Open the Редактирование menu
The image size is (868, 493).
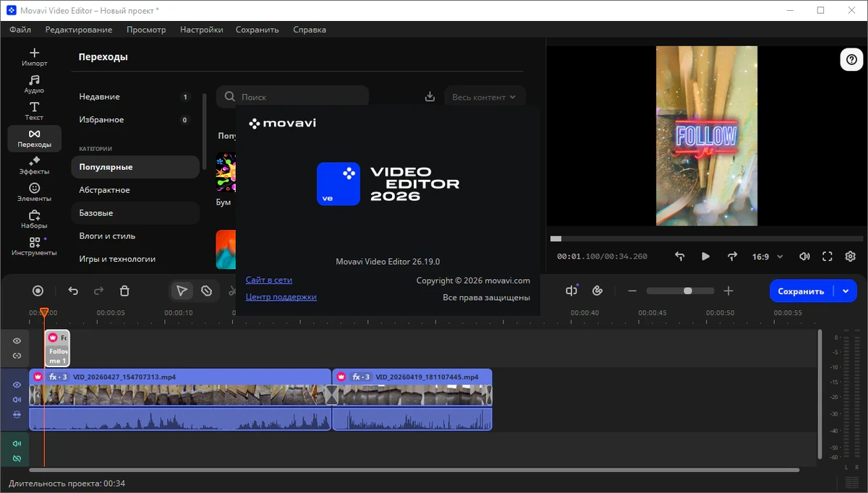[x=79, y=30]
